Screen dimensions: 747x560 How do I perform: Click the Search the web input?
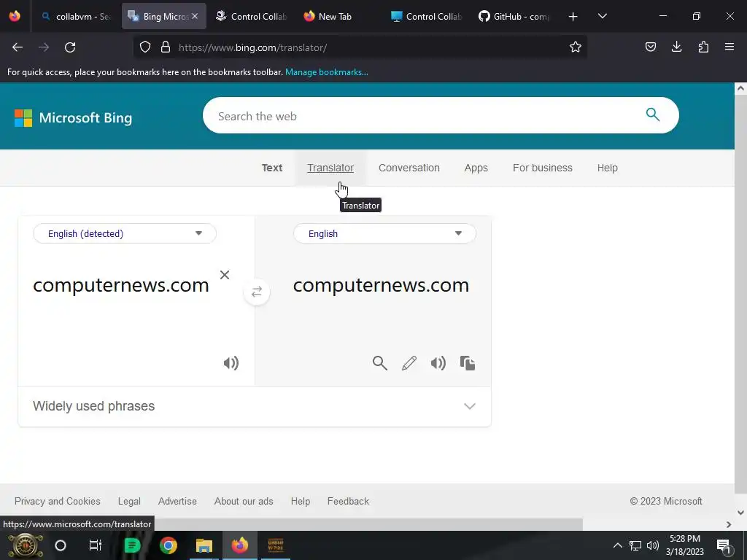tap(424, 116)
